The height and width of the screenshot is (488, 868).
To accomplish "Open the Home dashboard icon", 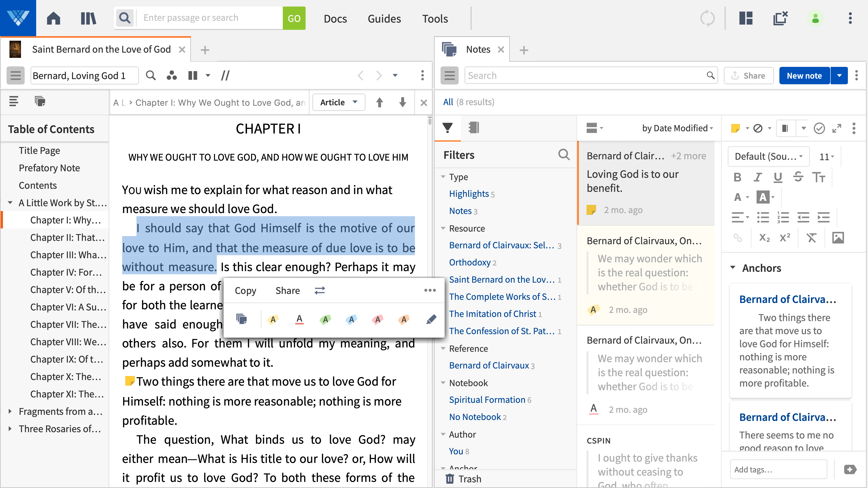I will click(x=53, y=18).
